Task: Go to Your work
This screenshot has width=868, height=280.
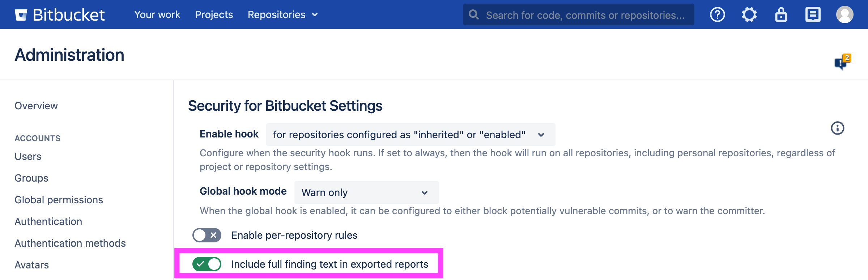Action: click(x=157, y=15)
